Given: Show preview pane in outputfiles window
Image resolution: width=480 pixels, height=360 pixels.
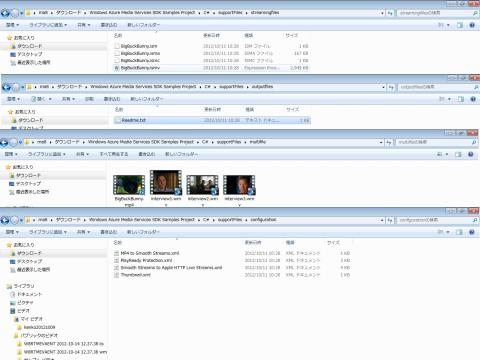Looking at the screenshot, I should tap(461, 99).
